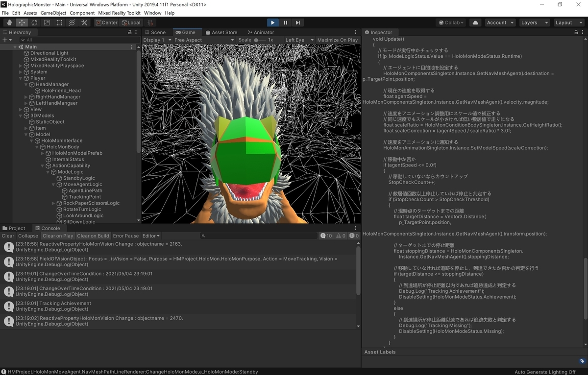588x375 pixels.
Task: Step one frame forward
Action: pos(298,23)
